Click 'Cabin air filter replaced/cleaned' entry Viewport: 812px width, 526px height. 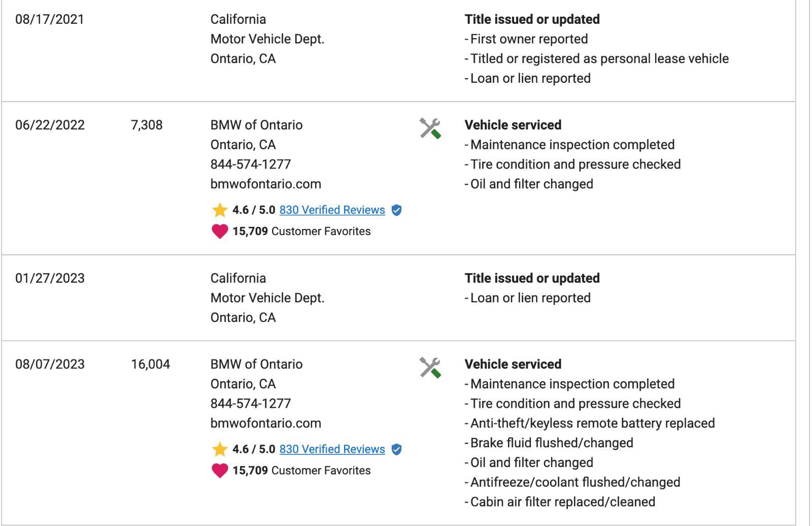[x=560, y=502]
